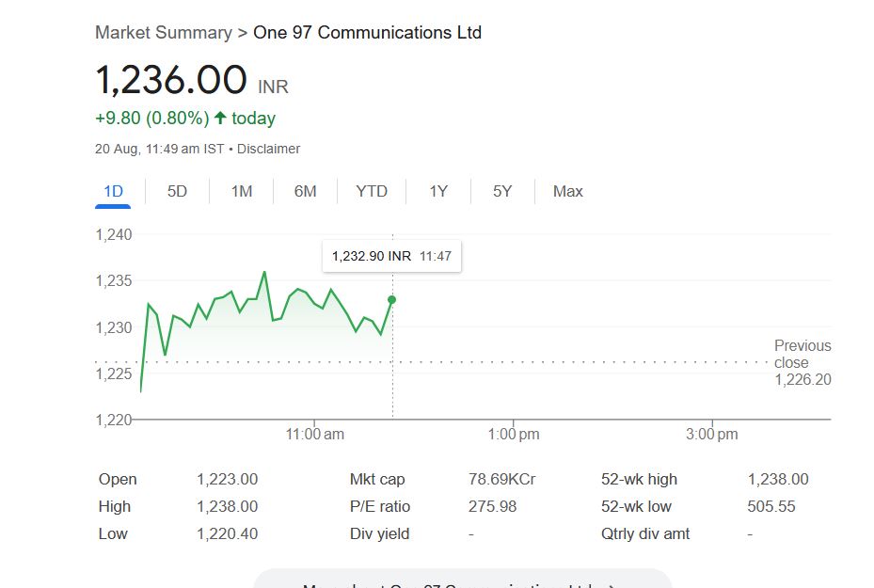
Task: Open the Market Summary breadcrumb link
Action: coord(163,33)
